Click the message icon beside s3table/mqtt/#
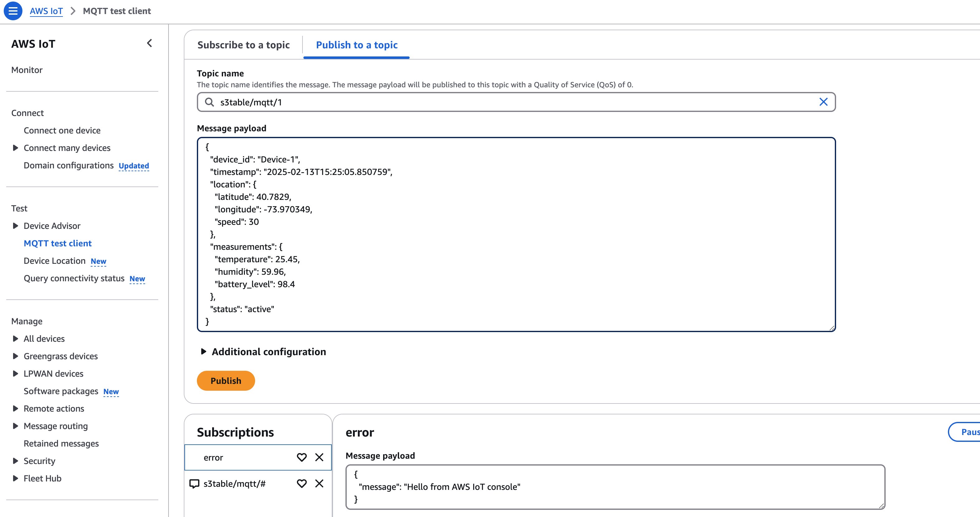 [194, 484]
